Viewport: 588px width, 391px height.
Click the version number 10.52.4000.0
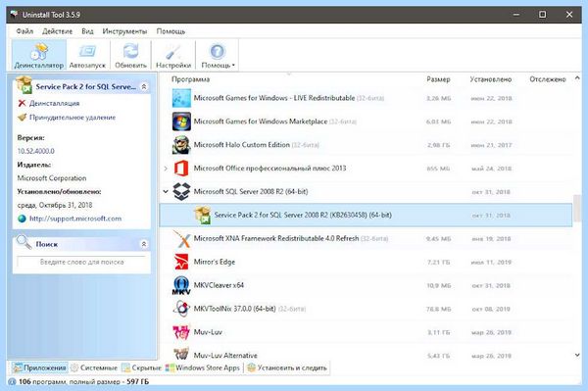(35, 151)
